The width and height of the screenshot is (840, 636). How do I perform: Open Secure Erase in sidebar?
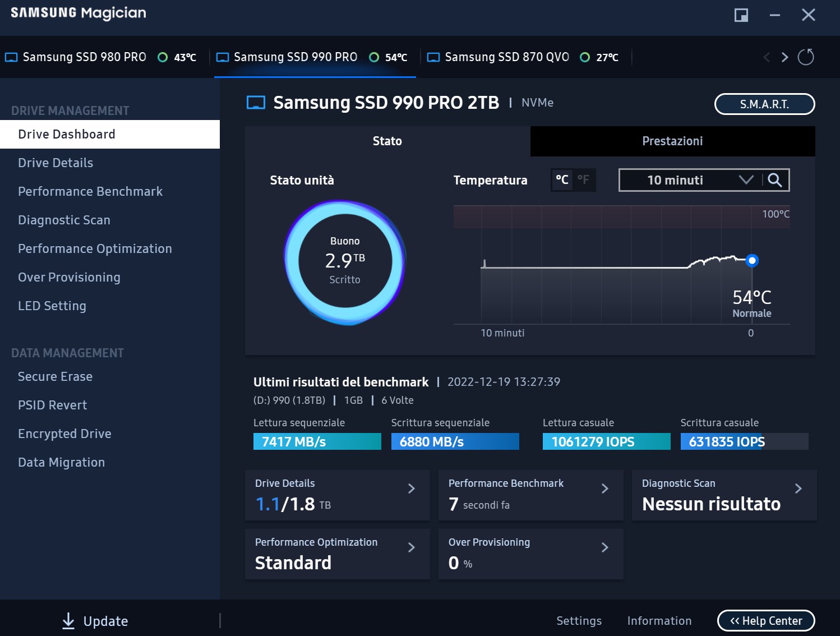110,377
